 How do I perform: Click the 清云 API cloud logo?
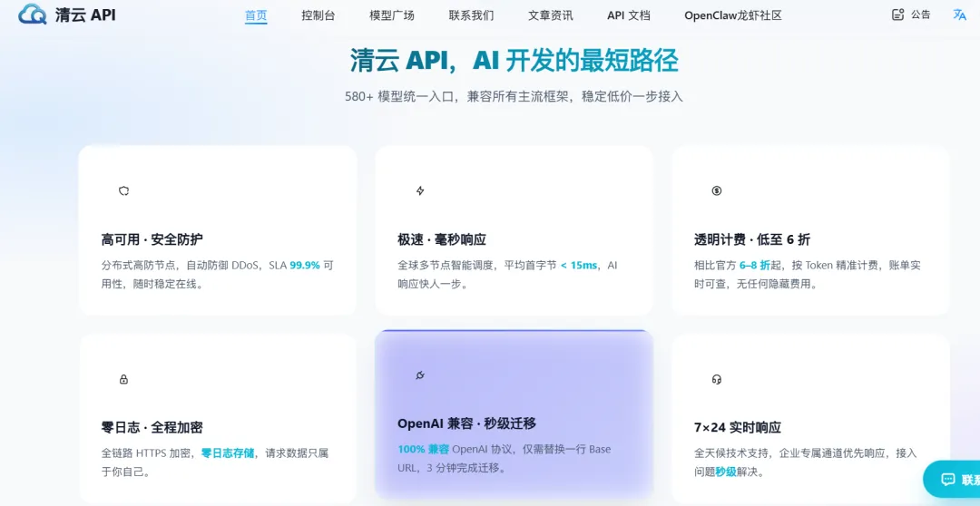point(33,14)
